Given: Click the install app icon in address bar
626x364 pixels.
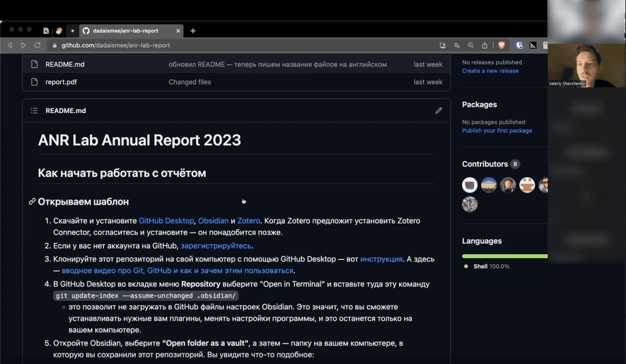Looking at the screenshot, I should [443, 45].
